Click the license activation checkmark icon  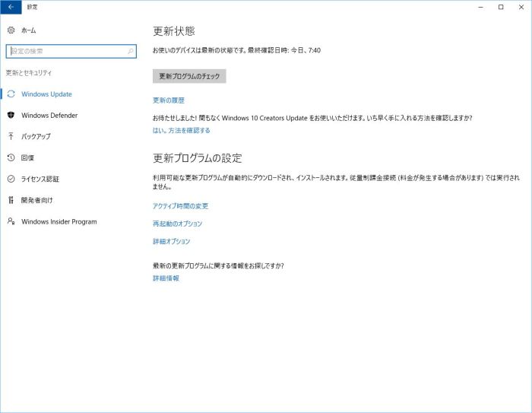pyautogui.click(x=11, y=179)
